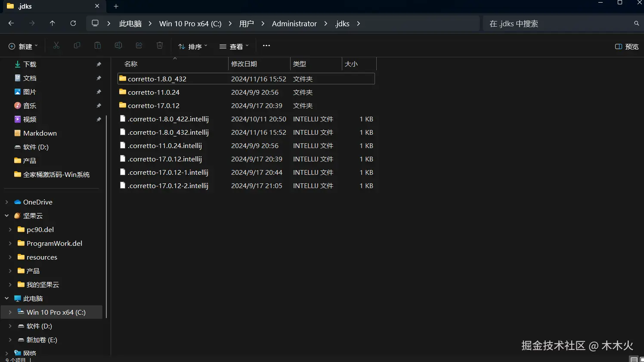Open the 查看 view dropdown
644x362 pixels.
(x=234, y=46)
